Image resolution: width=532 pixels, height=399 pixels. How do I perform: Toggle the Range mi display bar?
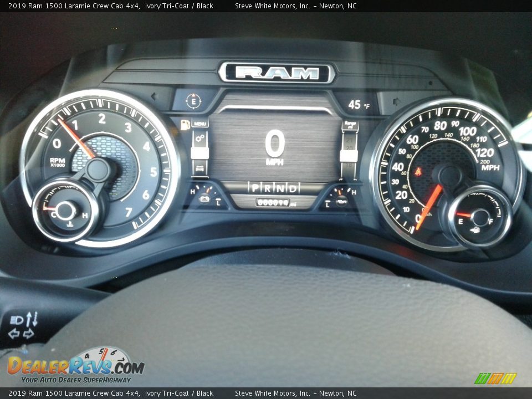pos(351,125)
